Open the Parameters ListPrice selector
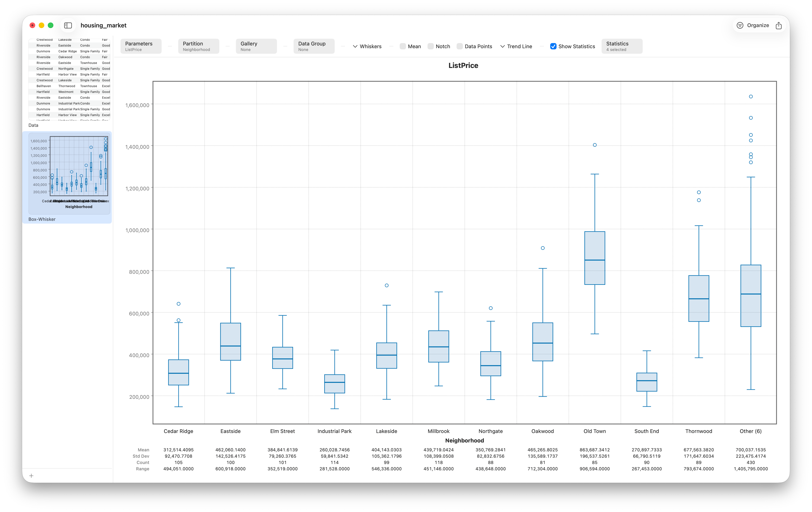The width and height of the screenshot is (812, 512). pyautogui.click(x=141, y=46)
